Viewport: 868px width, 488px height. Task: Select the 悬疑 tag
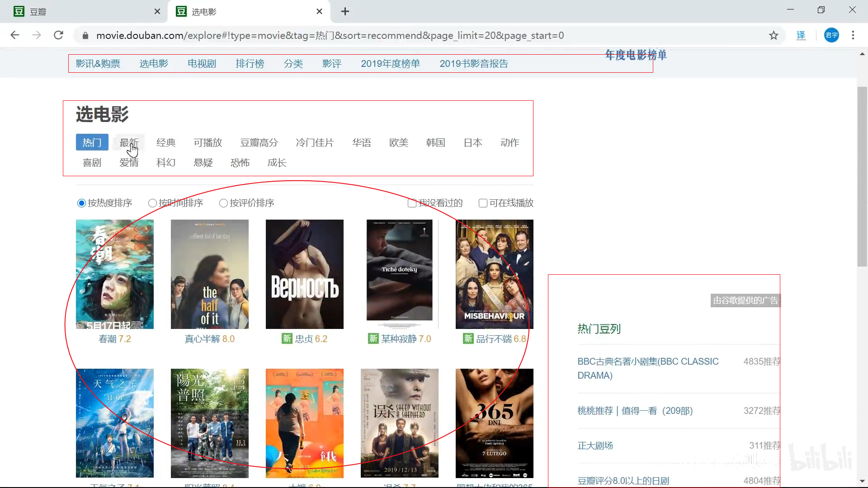(203, 162)
